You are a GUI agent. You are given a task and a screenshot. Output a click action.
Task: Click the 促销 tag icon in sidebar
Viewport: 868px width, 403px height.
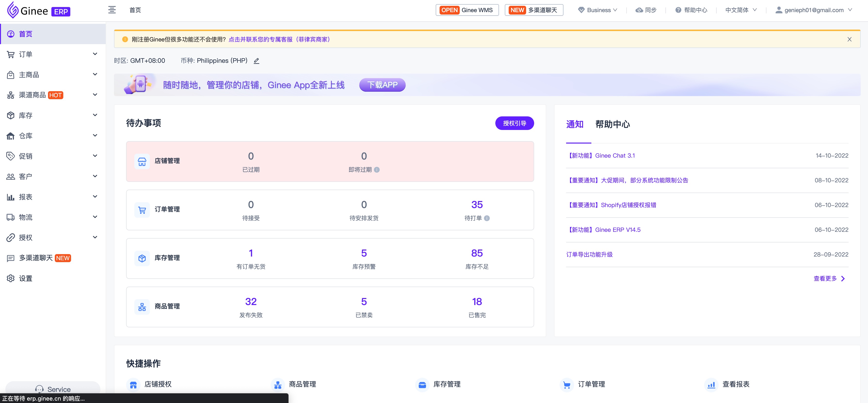11,156
